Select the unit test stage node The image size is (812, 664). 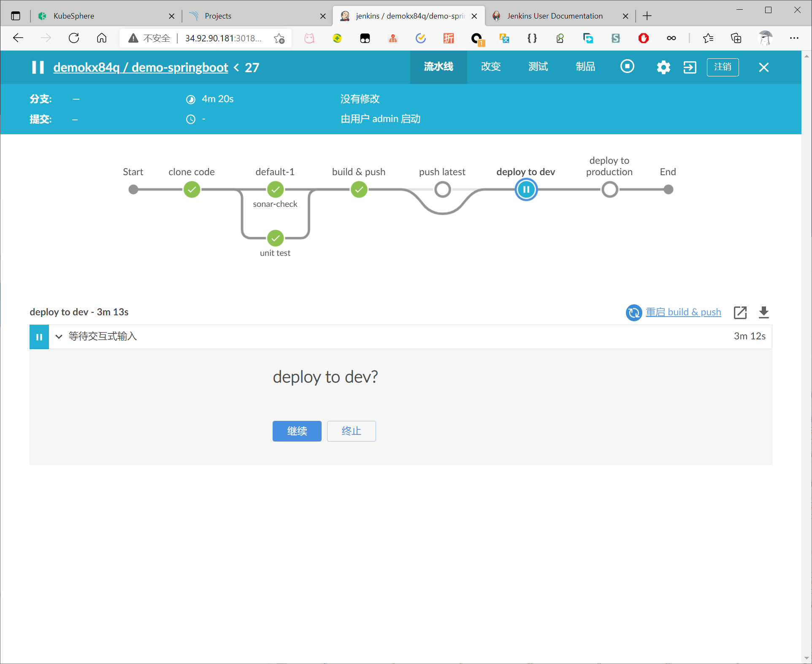(275, 238)
